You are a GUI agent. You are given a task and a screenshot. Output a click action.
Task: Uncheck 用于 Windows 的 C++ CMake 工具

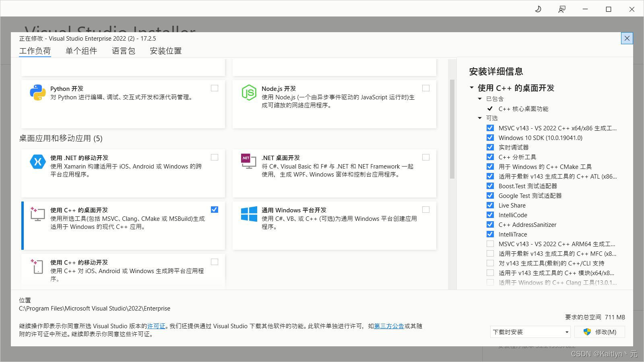coord(490,167)
